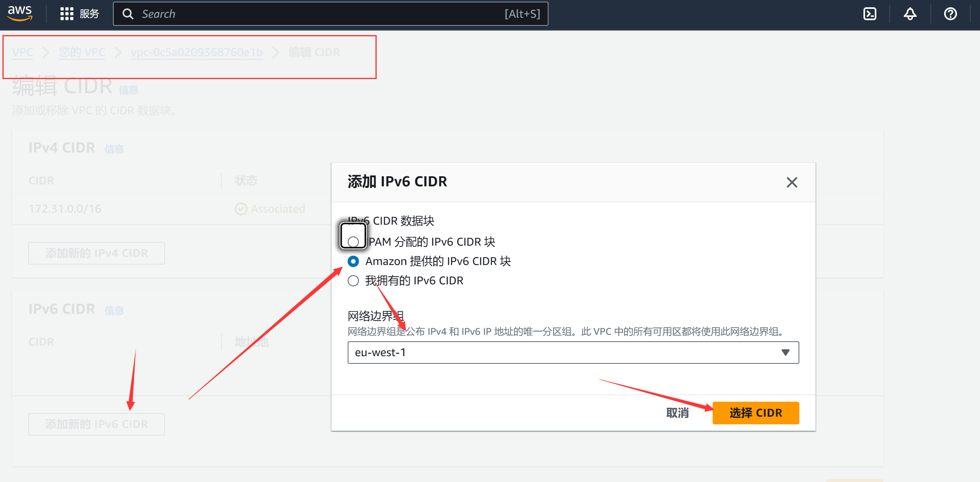Click the 选择 CIDR button
Screen dimensions: 980x482
(x=755, y=413)
